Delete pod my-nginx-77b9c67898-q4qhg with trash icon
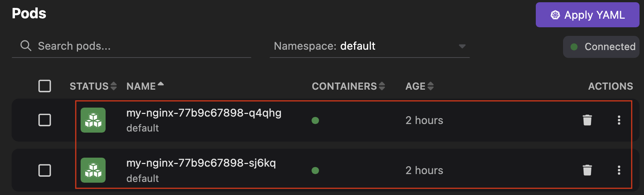This screenshot has width=644, height=195. (587, 120)
